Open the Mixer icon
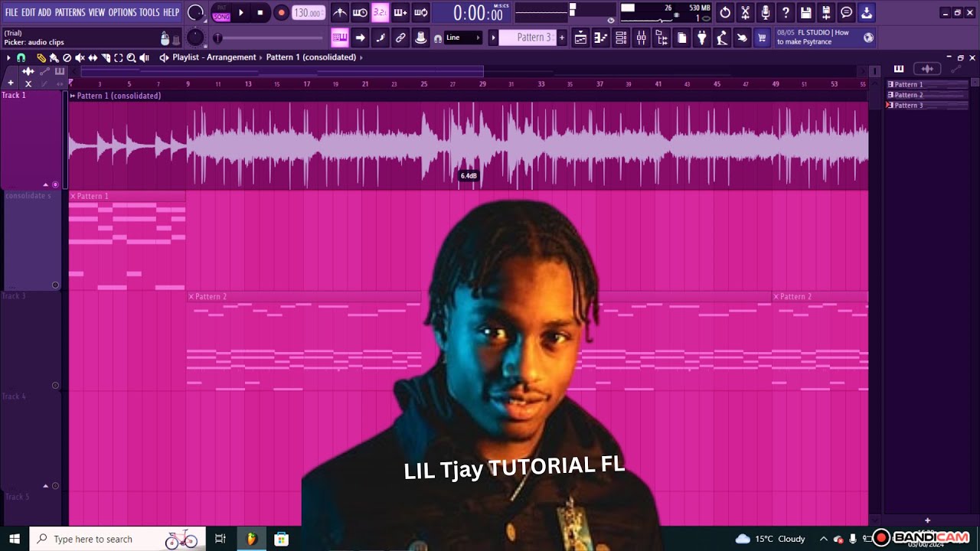Viewport: 980px width, 551px height. point(642,37)
